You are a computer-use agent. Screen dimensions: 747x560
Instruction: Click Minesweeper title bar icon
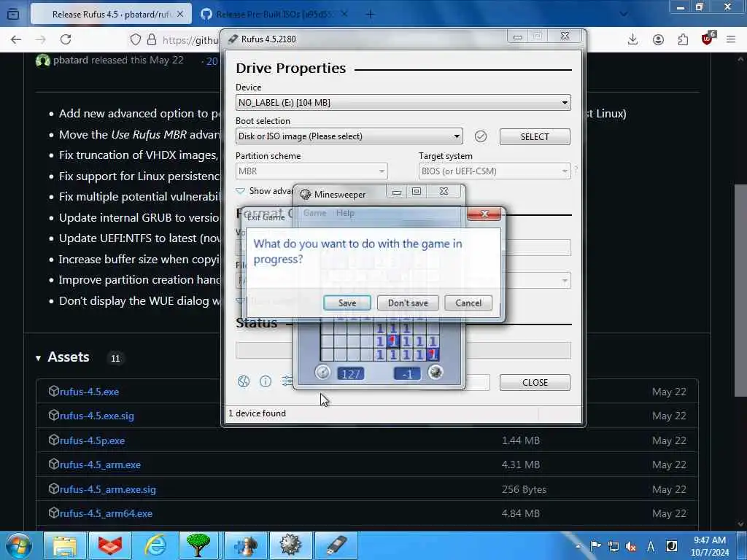[x=306, y=194]
